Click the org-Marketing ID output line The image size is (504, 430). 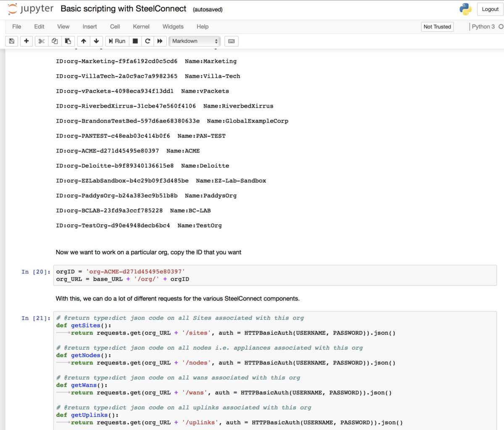tap(146, 61)
